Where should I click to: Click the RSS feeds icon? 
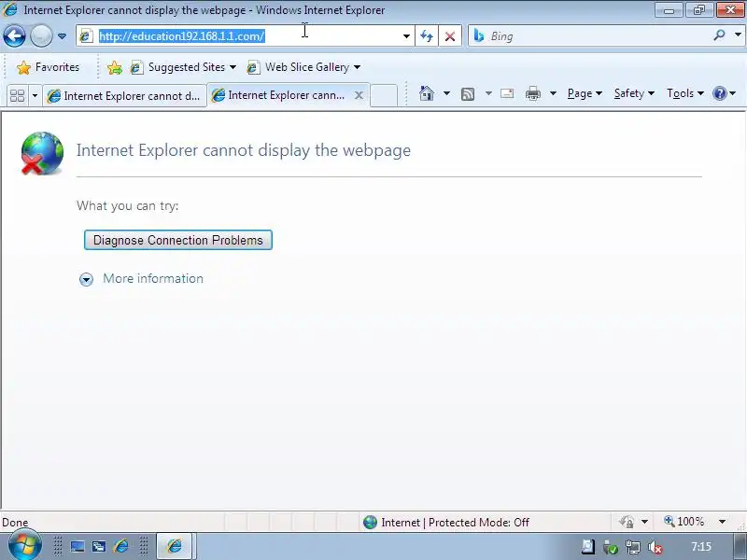[x=468, y=94]
